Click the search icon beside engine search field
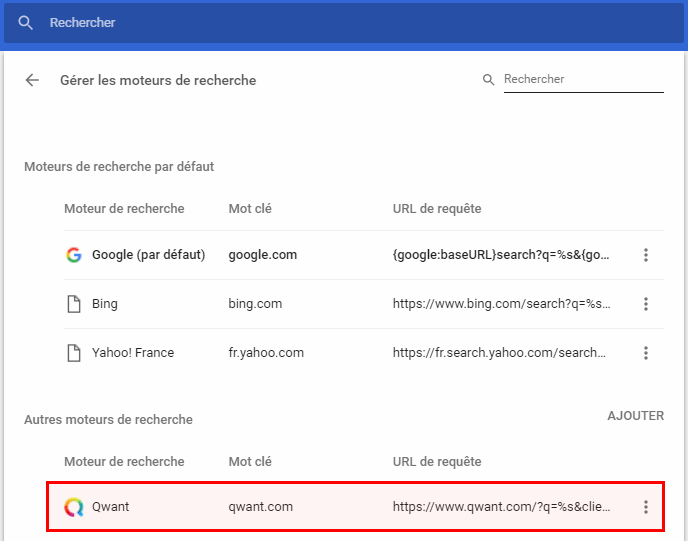688x541 pixels. (x=489, y=80)
